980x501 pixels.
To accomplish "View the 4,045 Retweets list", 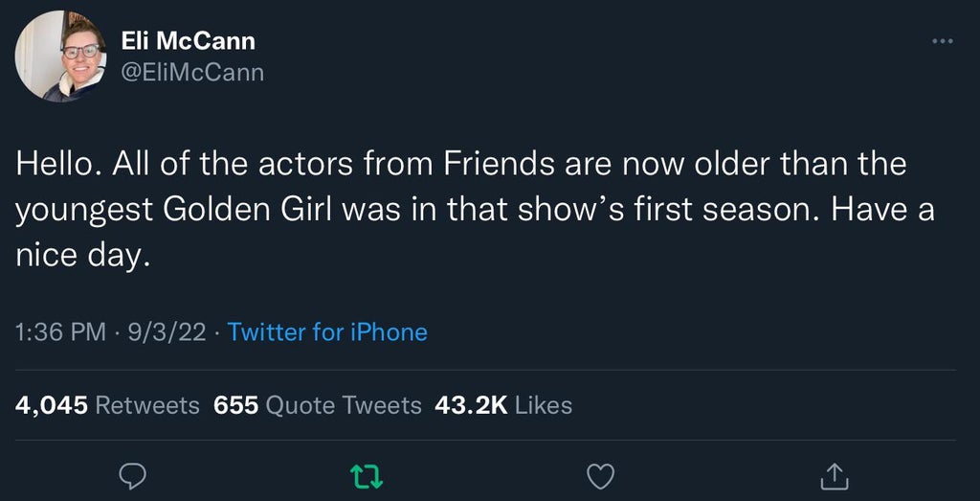I will point(107,405).
